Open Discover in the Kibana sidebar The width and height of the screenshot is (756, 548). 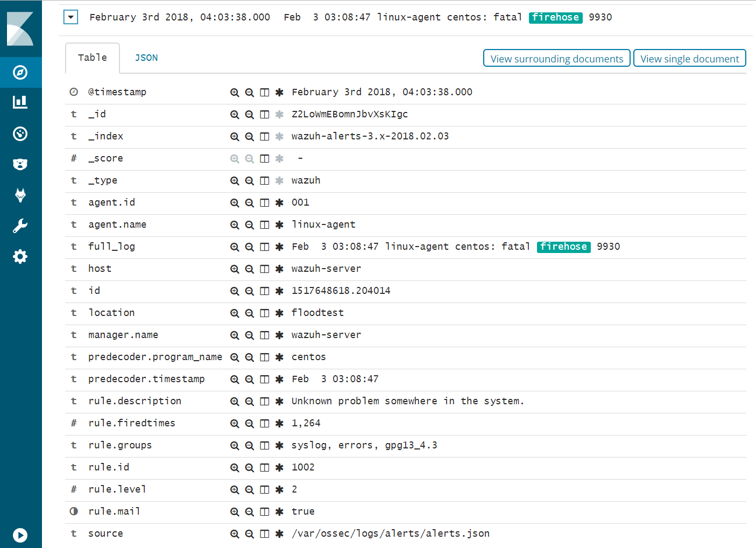[x=20, y=72]
